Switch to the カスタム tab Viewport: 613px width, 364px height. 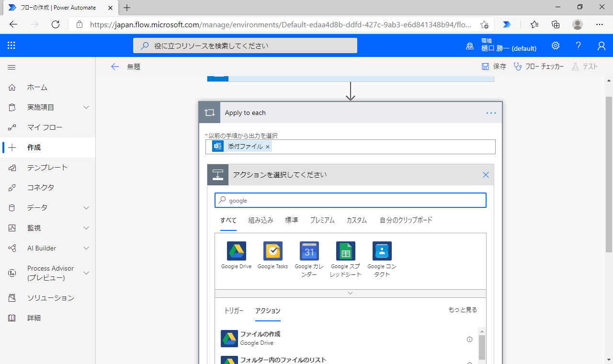click(x=357, y=220)
